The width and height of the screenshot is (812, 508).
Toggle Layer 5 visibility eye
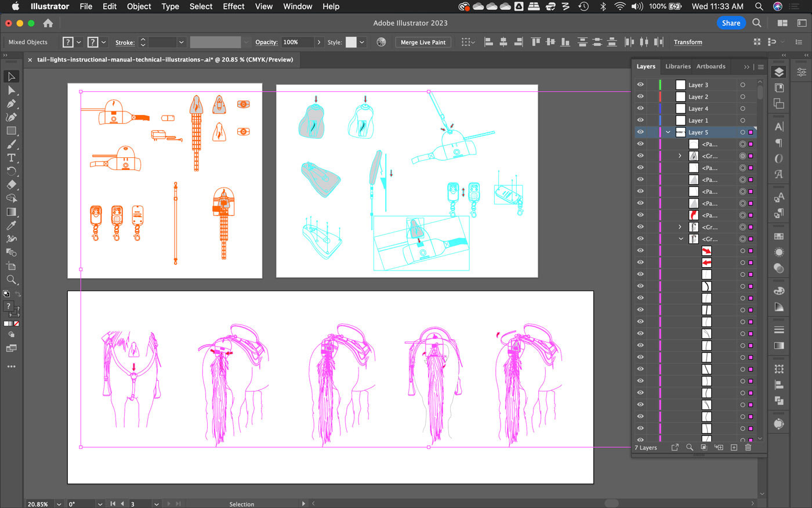point(640,132)
